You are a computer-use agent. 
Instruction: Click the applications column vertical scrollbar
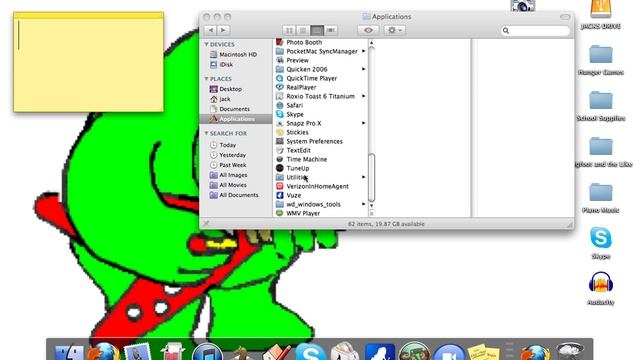pos(371,178)
